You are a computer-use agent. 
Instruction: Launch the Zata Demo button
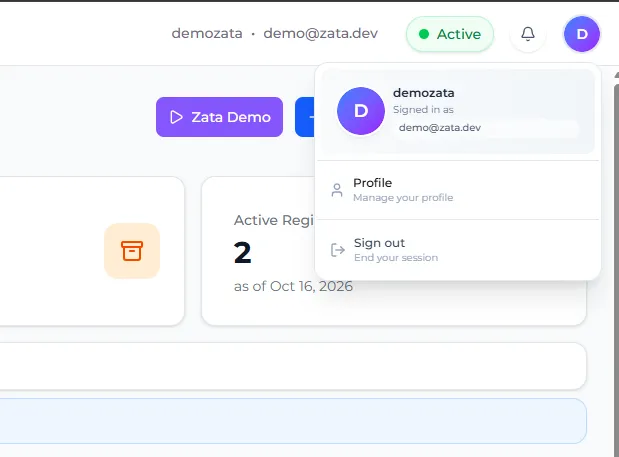point(219,117)
